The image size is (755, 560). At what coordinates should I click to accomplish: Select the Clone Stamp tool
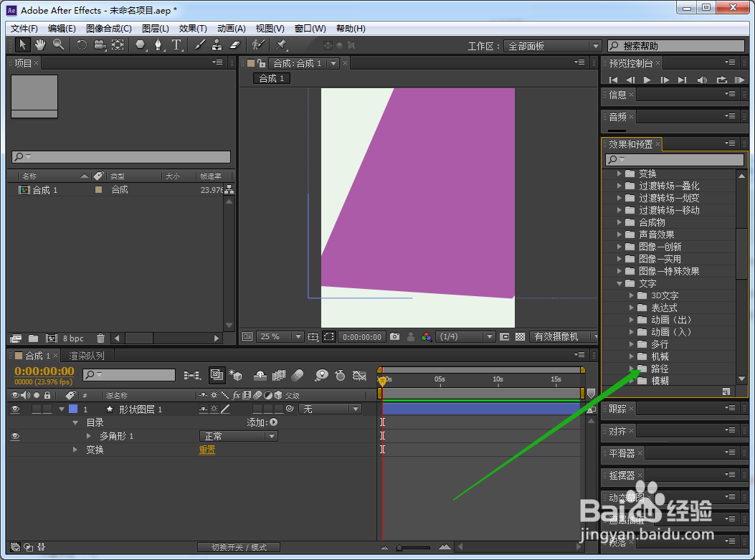[217, 45]
